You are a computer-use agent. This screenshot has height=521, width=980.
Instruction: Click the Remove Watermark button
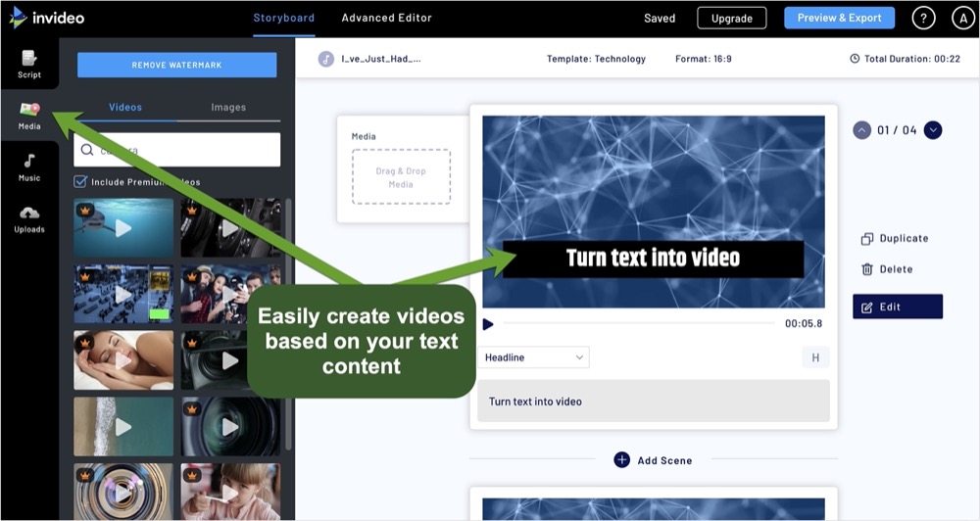point(176,65)
